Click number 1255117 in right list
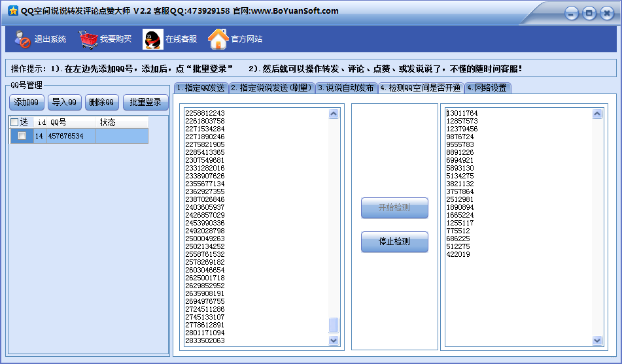The height and width of the screenshot is (364, 622). (460, 223)
